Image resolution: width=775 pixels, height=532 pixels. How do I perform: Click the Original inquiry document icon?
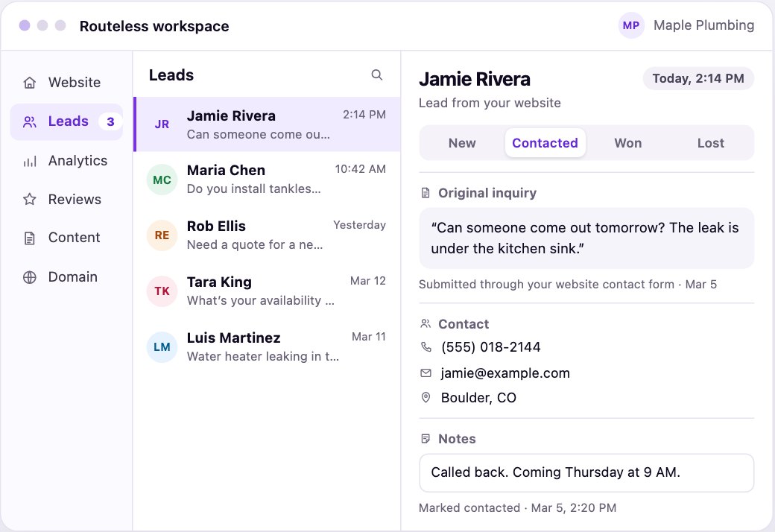click(x=425, y=193)
